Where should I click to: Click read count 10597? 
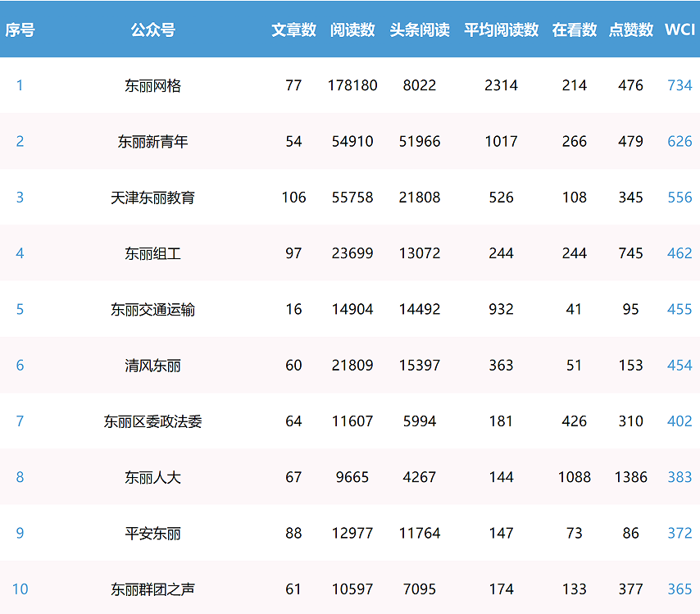[x=352, y=589]
